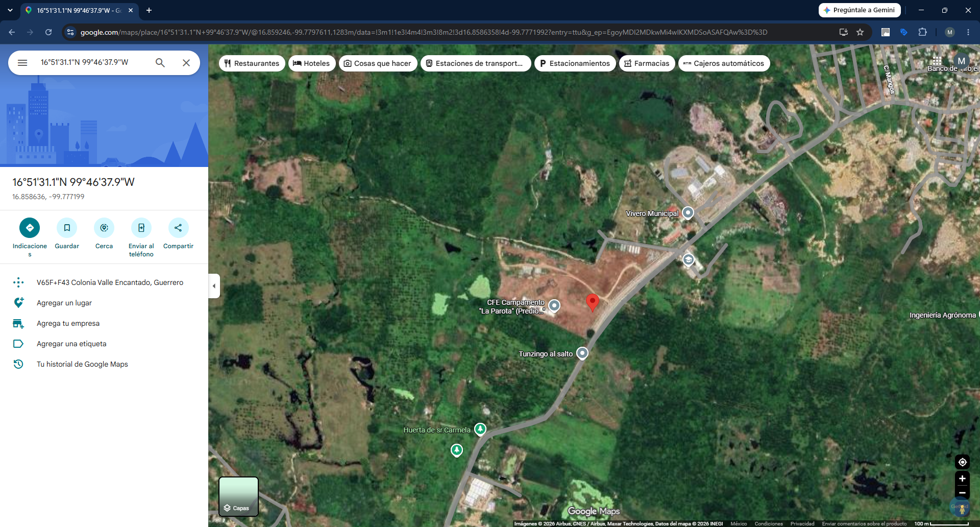Click the red dropped pin marker
The image size is (980, 527).
[592, 302]
